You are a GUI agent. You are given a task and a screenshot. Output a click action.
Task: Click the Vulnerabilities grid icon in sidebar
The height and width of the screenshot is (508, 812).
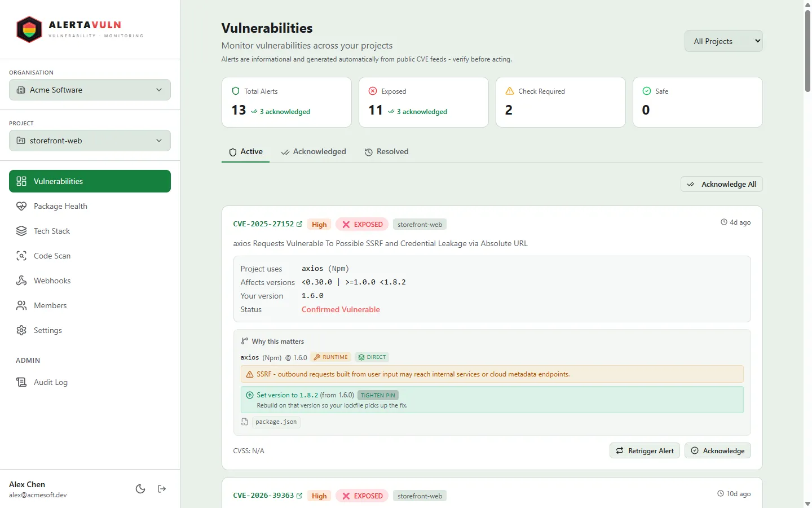click(21, 181)
